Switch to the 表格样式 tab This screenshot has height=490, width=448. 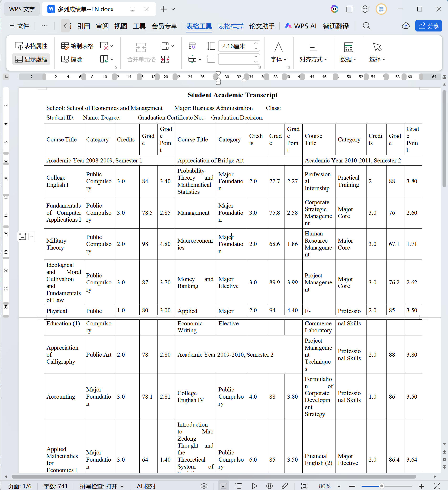click(x=230, y=26)
